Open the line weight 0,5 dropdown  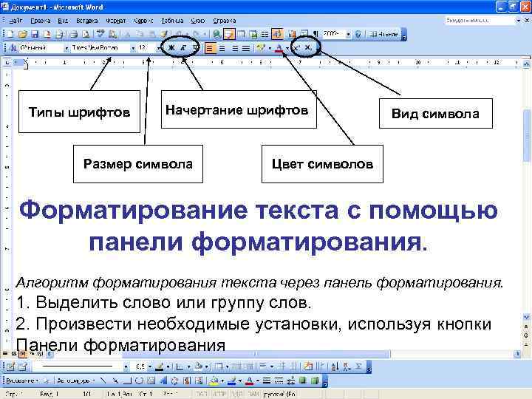tap(149, 366)
